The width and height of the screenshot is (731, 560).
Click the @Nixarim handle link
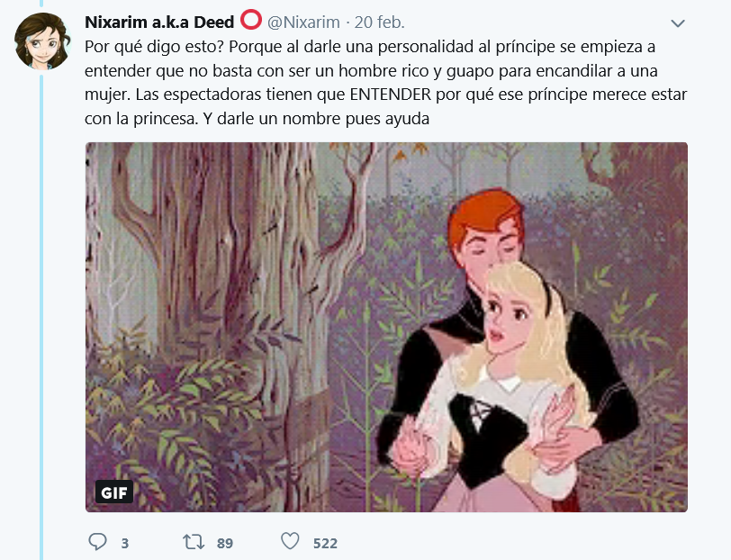[303, 22]
